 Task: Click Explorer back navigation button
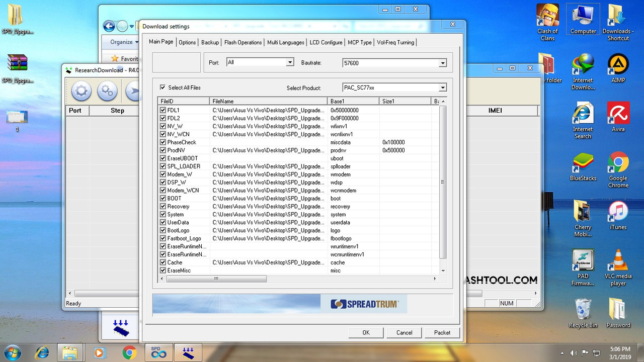point(109,26)
